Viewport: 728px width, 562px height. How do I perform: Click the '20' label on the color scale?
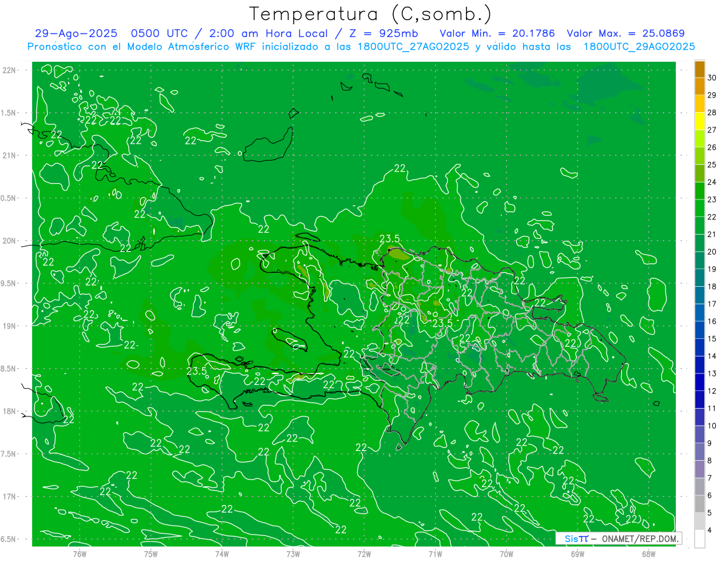click(712, 252)
